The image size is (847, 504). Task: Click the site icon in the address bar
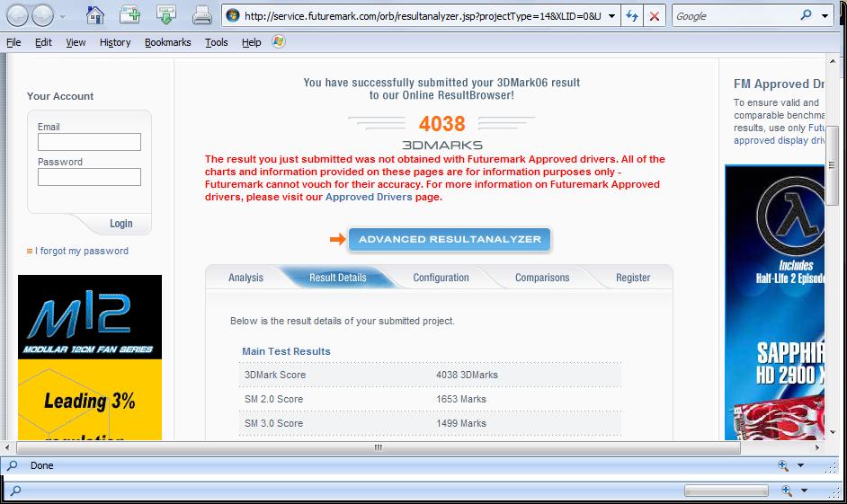click(233, 15)
